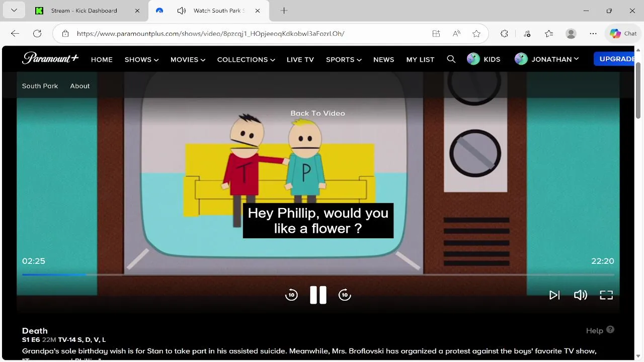Open browser Extensions icon
644x362 pixels.
[505, 34]
